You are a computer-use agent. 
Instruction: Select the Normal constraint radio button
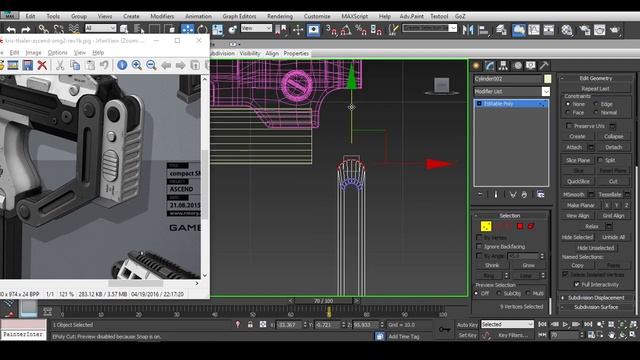596,112
